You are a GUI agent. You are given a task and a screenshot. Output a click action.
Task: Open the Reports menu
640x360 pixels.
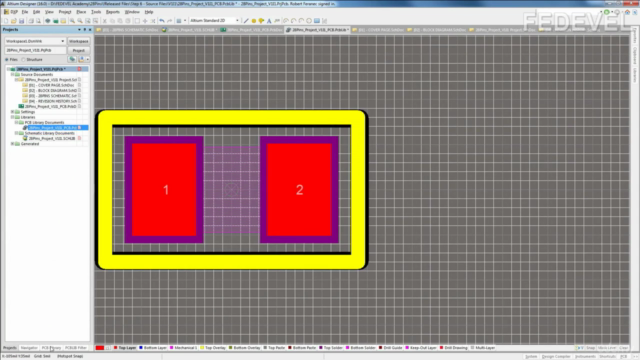113,12
